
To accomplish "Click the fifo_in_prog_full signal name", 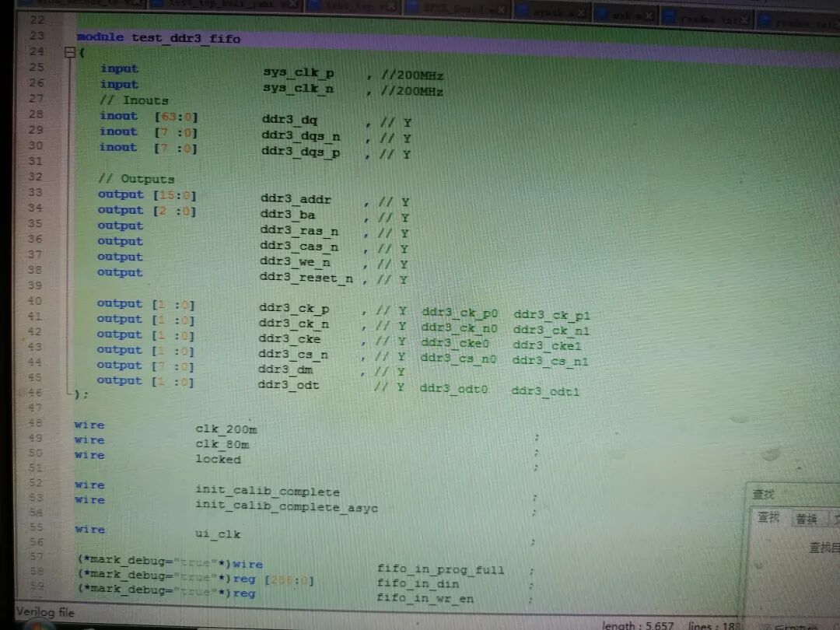I will (440, 569).
